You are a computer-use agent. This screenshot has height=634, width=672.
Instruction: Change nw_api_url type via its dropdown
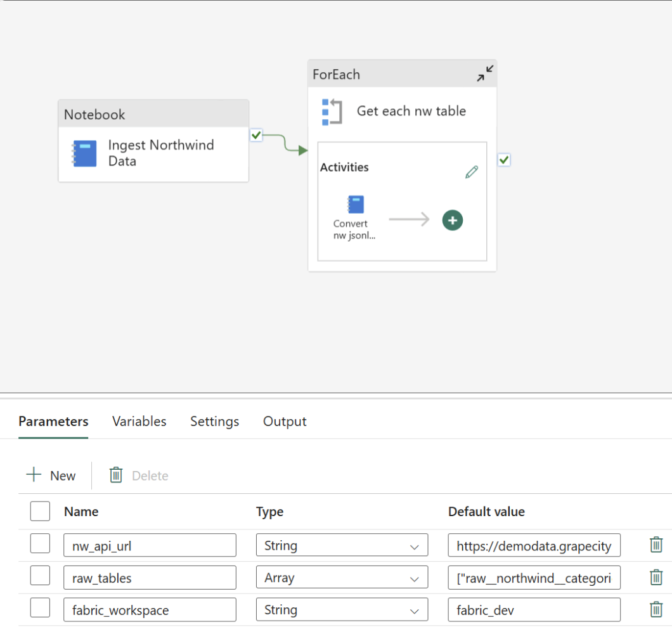(x=415, y=545)
